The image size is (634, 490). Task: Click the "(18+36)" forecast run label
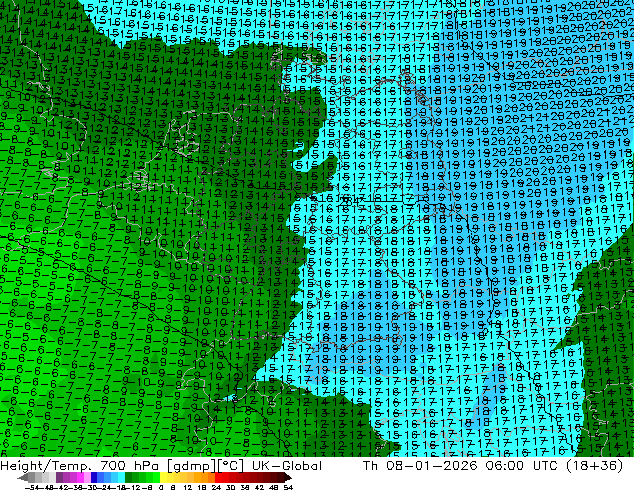(x=594, y=466)
